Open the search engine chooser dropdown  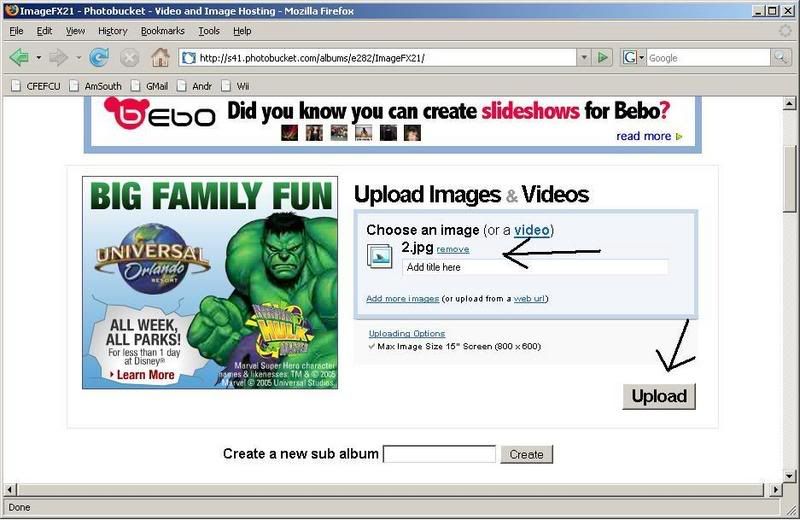coord(641,58)
